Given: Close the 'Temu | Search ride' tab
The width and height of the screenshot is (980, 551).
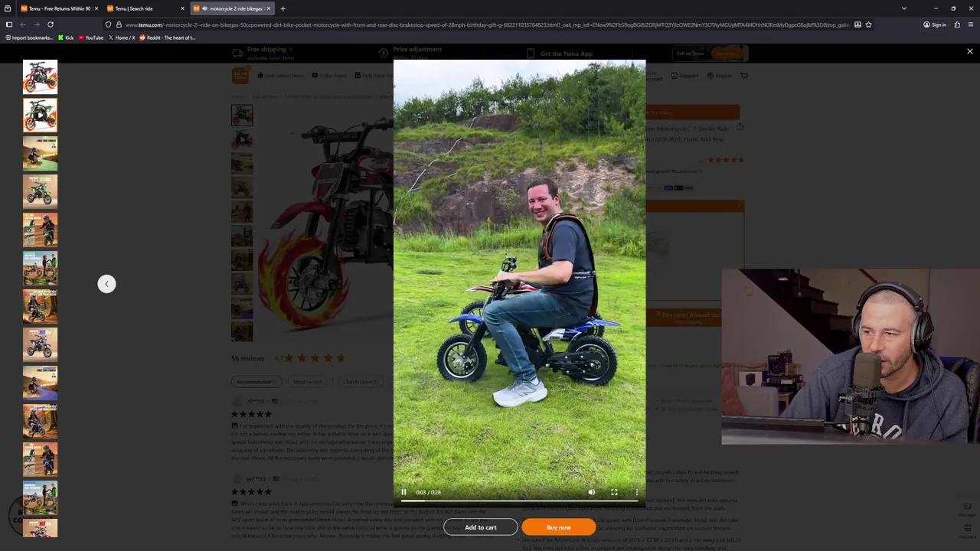Looking at the screenshot, I should tap(182, 8).
